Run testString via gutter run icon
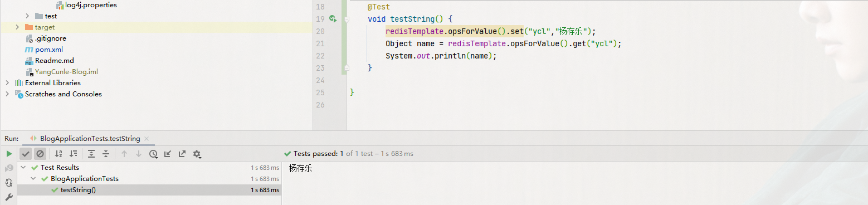 click(x=333, y=19)
